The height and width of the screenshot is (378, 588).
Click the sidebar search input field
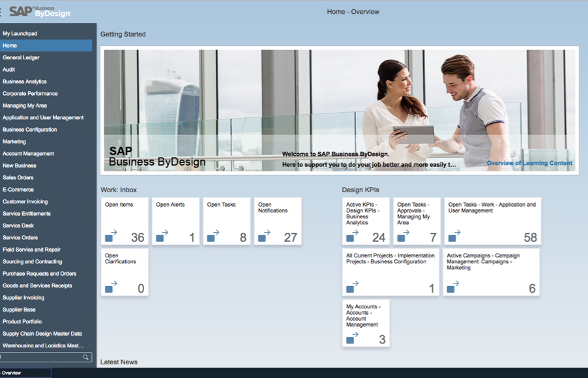click(46, 357)
